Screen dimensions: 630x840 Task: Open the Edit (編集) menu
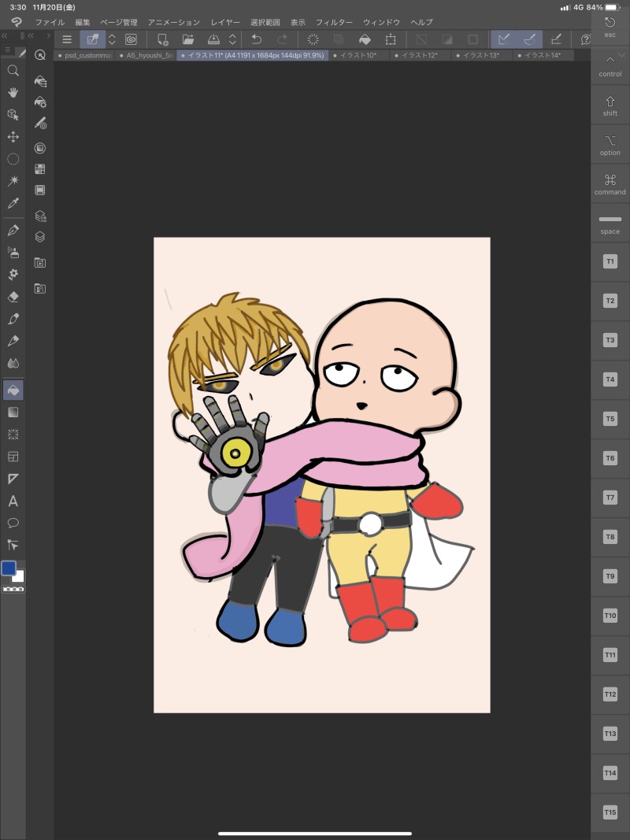(x=83, y=22)
